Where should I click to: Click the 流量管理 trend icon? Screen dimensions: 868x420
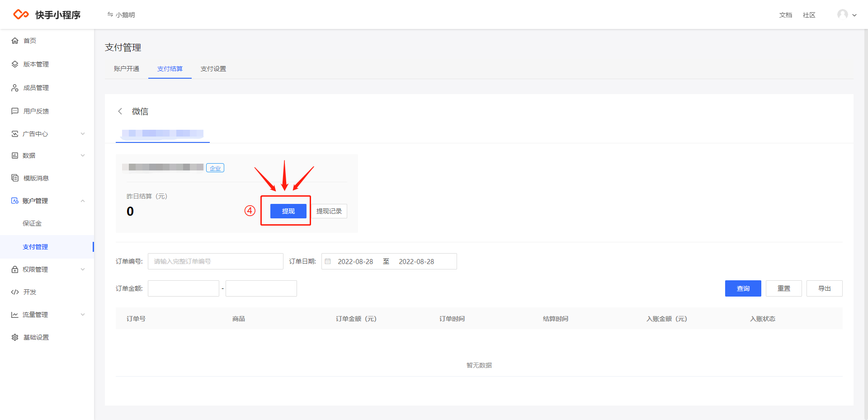15,315
